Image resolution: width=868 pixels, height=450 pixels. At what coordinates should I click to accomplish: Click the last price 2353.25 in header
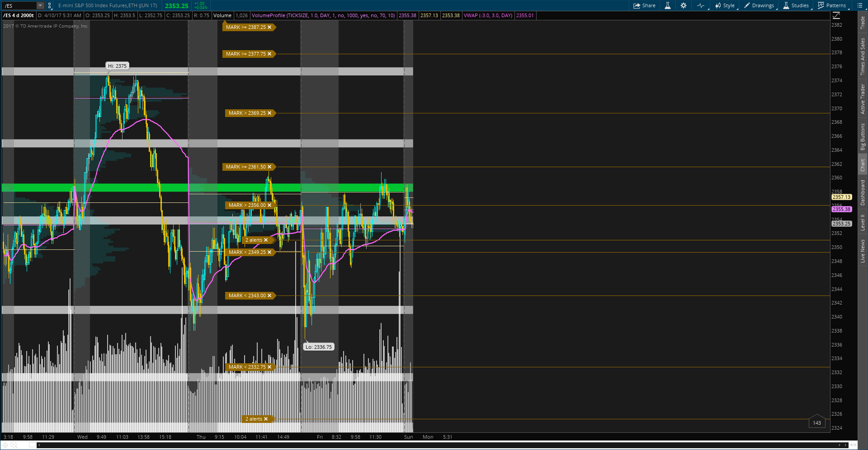point(177,6)
